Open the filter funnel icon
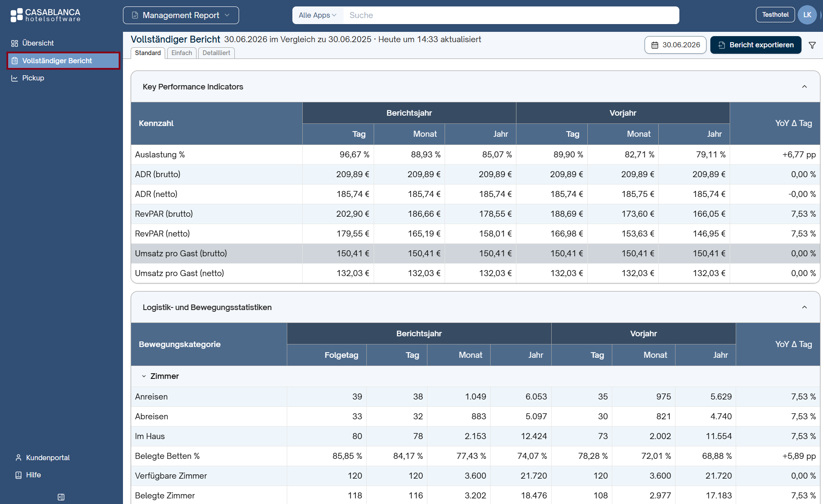Viewport: 823px width, 504px height. pos(812,45)
